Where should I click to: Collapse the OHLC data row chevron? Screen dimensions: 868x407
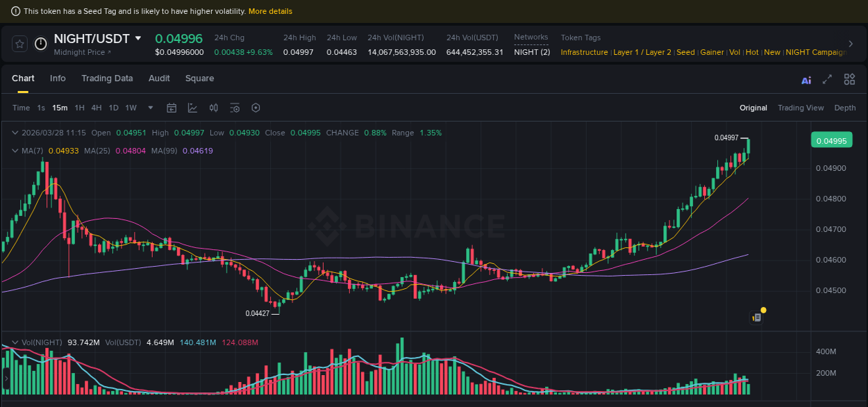[x=15, y=132]
